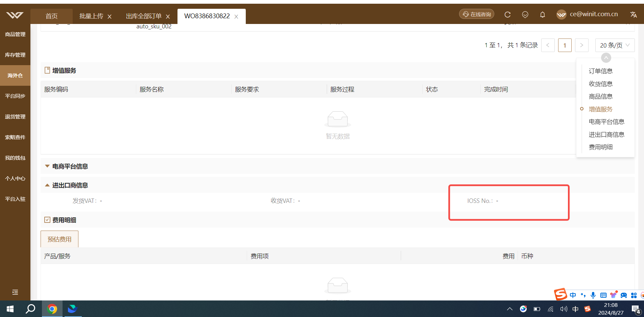This screenshot has width=644, height=317.
Task: Open 个人中心 in the sidebar
Action: (15, 179)
